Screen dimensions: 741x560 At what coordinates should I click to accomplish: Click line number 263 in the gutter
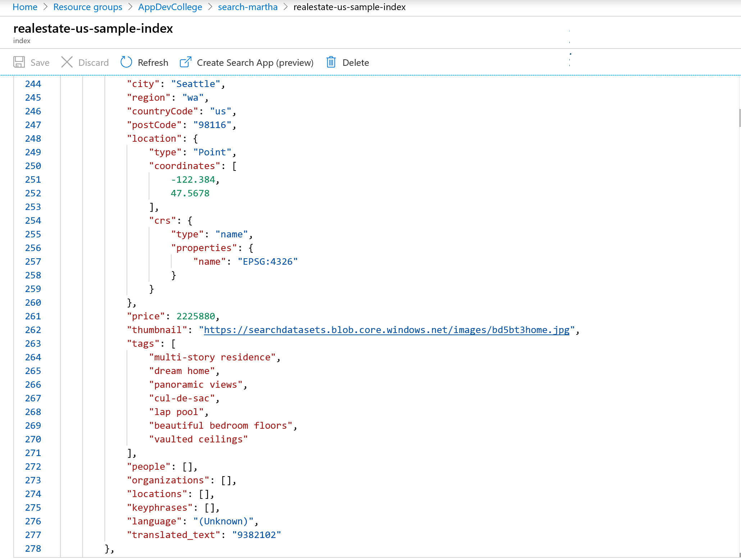[33, 343]
